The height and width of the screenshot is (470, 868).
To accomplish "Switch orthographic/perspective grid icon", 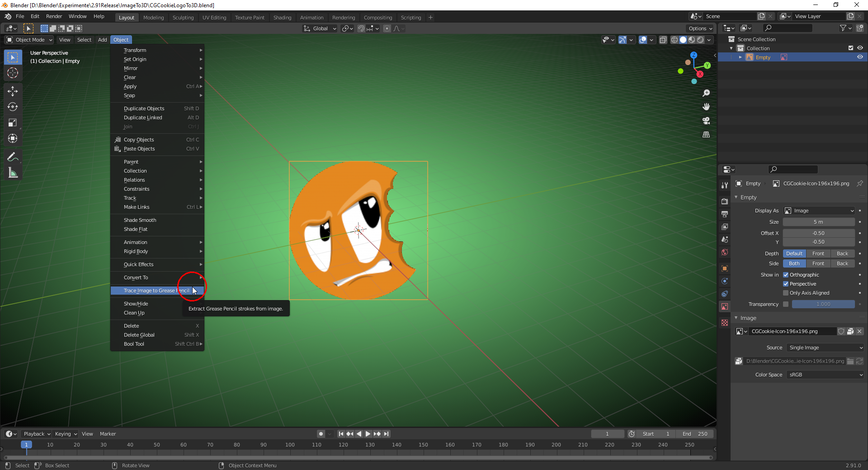I will pos(706,135).
